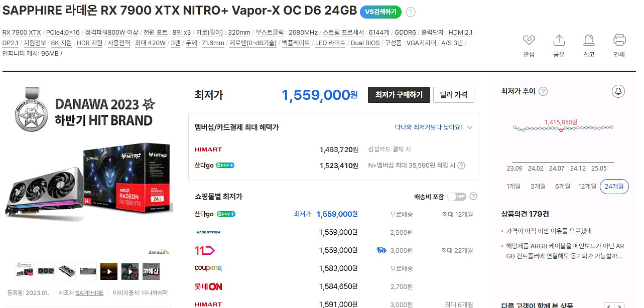Previous arrow in 다른 고객이 함께 본 상품
Viewport: 644px width, 308px height.
[x=609, y=305]
